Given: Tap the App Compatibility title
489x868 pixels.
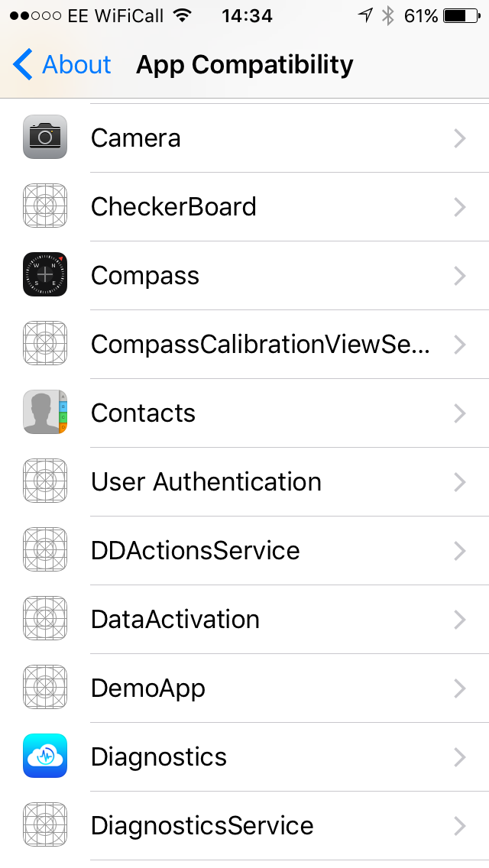Looking at the screenshot, I should point(244,65).
